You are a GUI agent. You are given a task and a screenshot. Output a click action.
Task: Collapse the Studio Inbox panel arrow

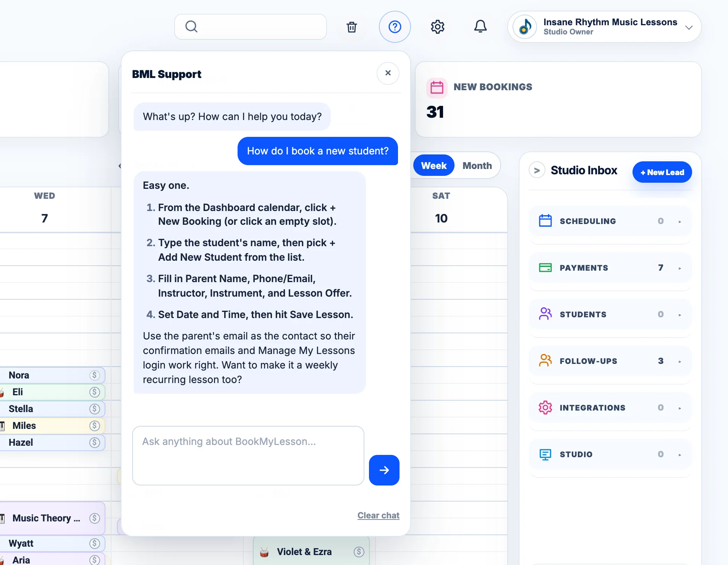[537, 170]
